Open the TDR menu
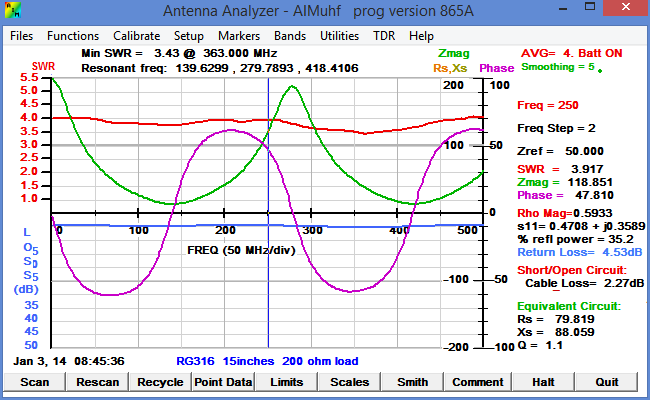650x400 pixels. pos(384,35)
